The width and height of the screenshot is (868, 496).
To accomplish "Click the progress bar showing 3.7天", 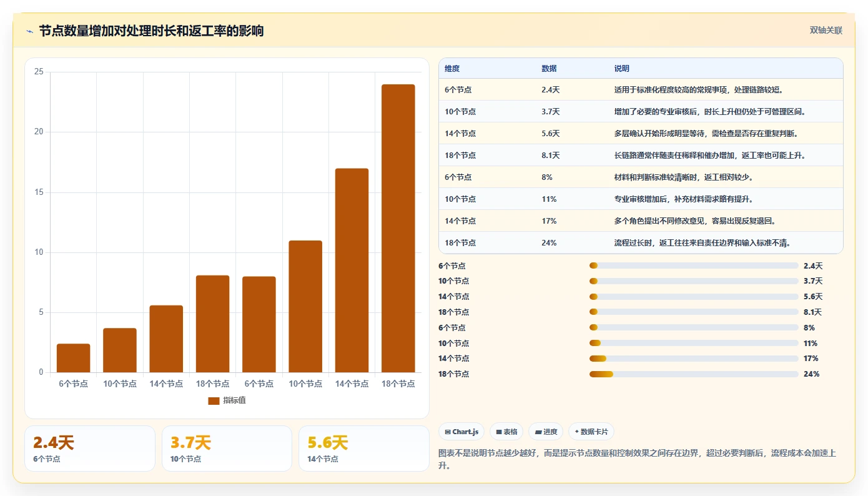I will (694, 281).
